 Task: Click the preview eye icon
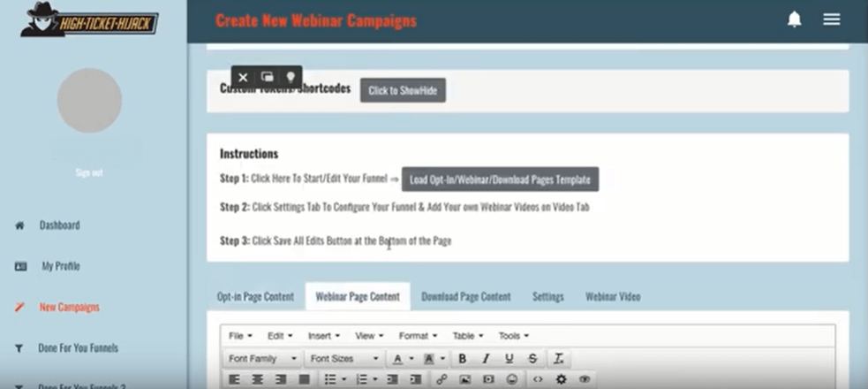(x=585, y=379)
